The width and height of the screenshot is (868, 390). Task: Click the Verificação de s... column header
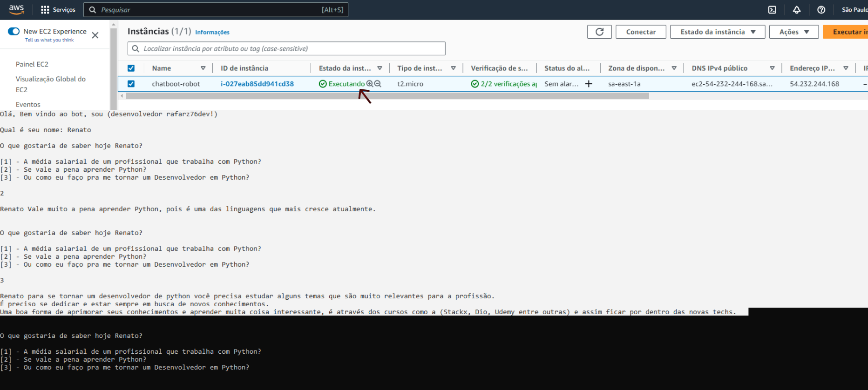coord(499,68)
